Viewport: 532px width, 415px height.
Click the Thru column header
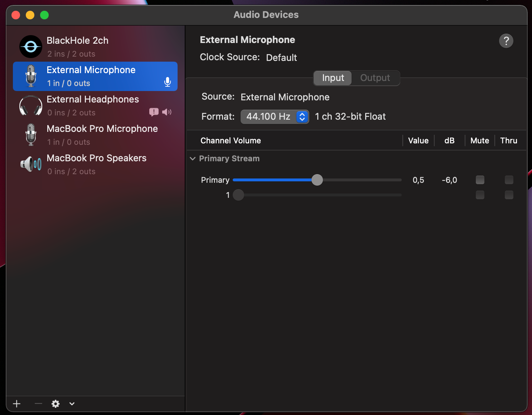pos(509,140)
